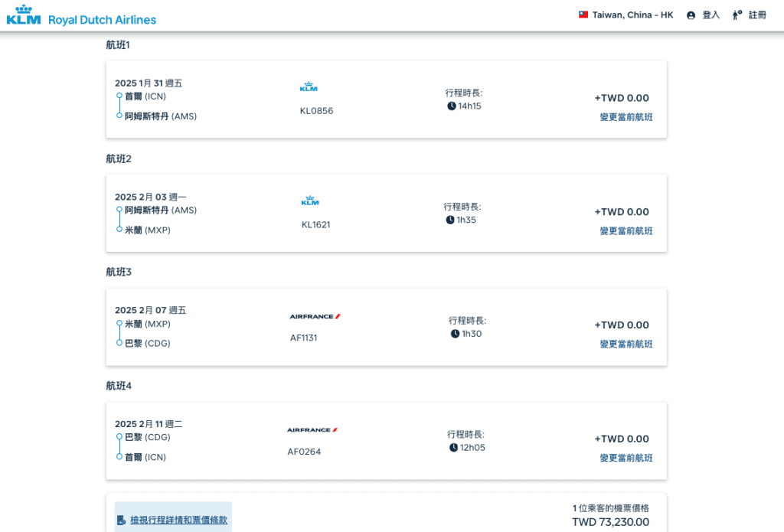
Task: Click clock icon next to 1h35
Action: (450, 220)
